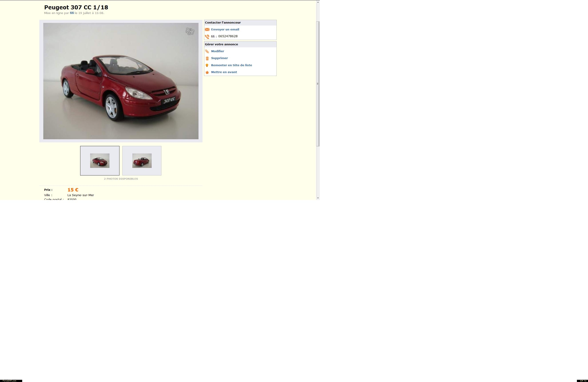
Task: Click the orange star Mettre en avant icon
Action: point(207,72)
